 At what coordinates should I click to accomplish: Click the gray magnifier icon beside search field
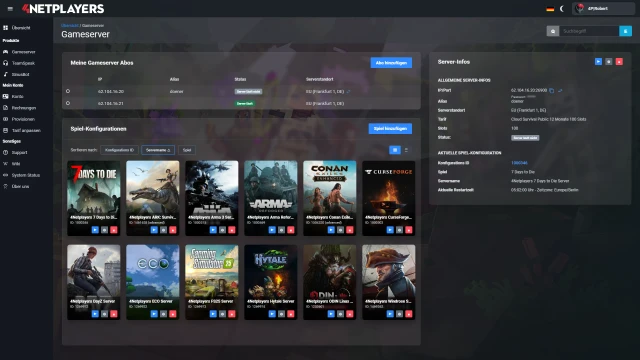(x=553, y=31)
